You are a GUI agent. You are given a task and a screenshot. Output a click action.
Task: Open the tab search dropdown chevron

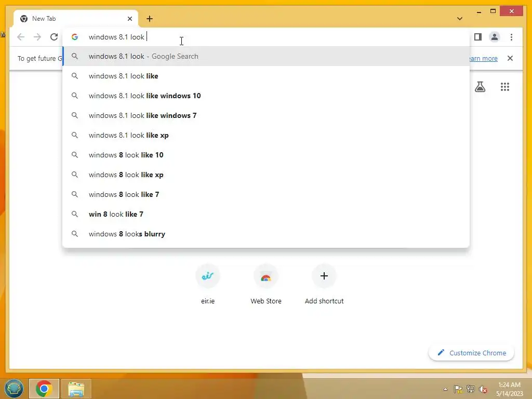(460, 19)
